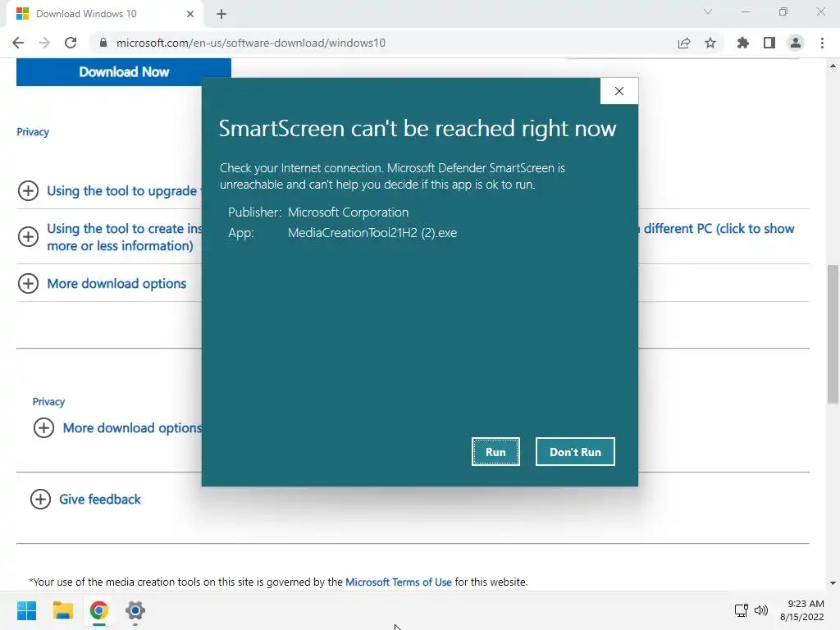840x630 pixels.
Task: Click Chrome icon in taskbar
Action: 99,610
